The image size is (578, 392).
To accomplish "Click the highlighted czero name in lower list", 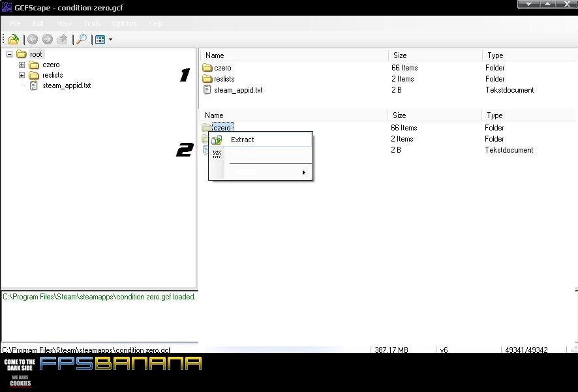I will 222,128.
